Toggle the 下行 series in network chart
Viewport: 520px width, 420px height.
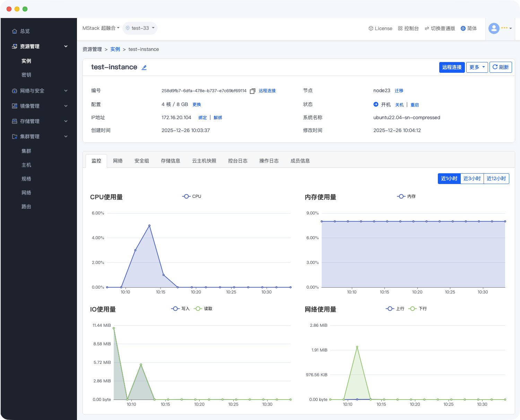(418, 309)
